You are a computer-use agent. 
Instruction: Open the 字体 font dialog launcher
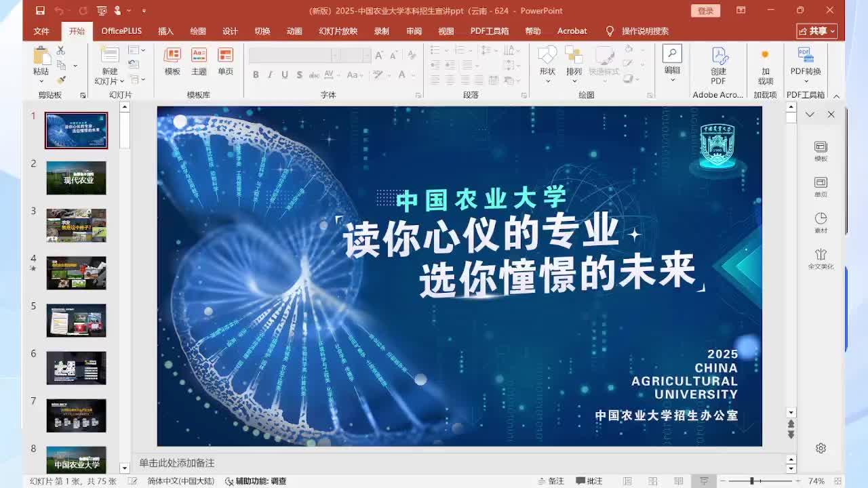click(x=418, y=96)
